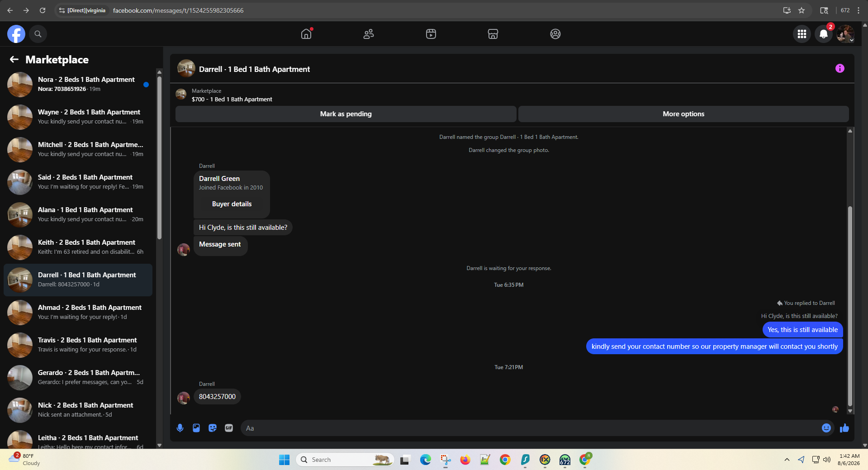Viewport: 868px width, 470px height.
Task: Open the Facebook logo home link
Action: (16, 34)
